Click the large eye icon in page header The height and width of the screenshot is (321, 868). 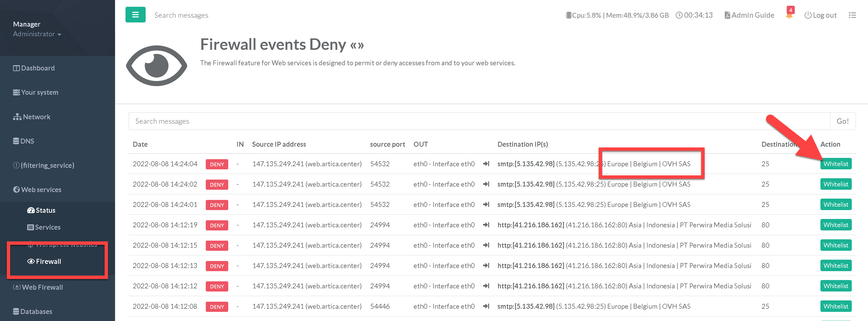click(x=156, y=66)
